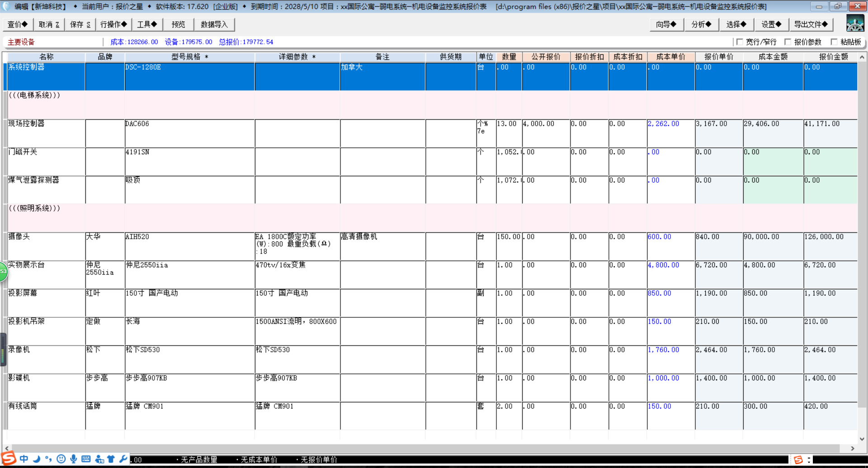Open the 分析 dropdown menu
Image resolution: width=868 pixels, height=468 pixels.
coord(701,24)
